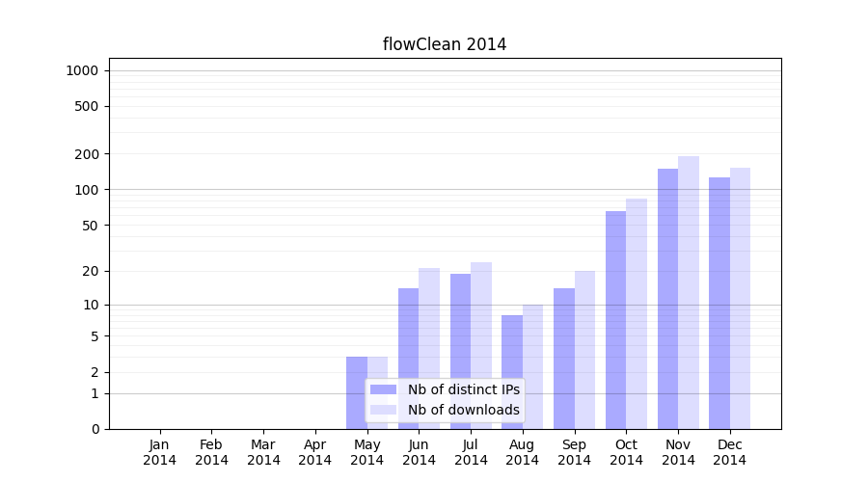Click the '100' y-axis tick label
Viewport: 868px width, 482px height.
pyautogui.click(x=89, y=190)
